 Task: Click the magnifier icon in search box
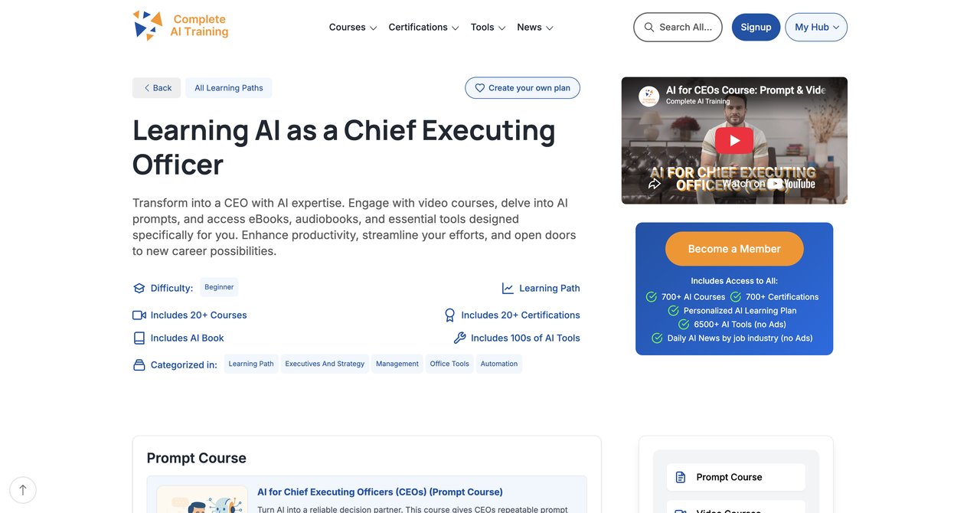pyautogui.click(x=649, y=27)
